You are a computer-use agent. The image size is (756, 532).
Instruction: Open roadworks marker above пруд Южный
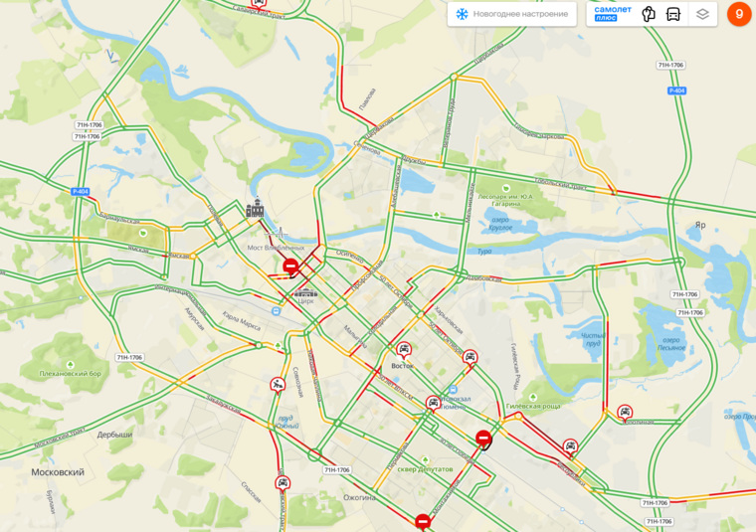[278, 386]
